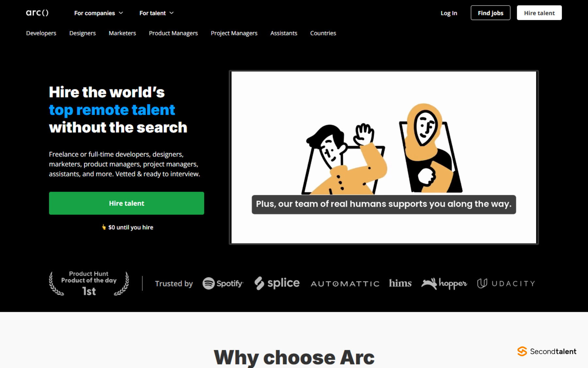Click the green Hire talent button
588x368 pixels.
tap(126, 203)
